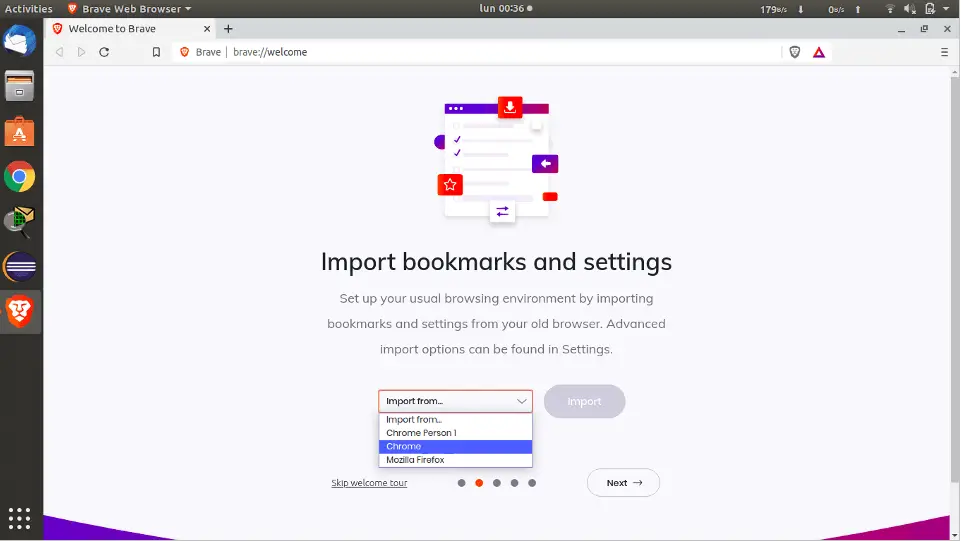Launch Ubuntu Software from the dock
This screenshot has width=961, height=541.
pos(20,131)
